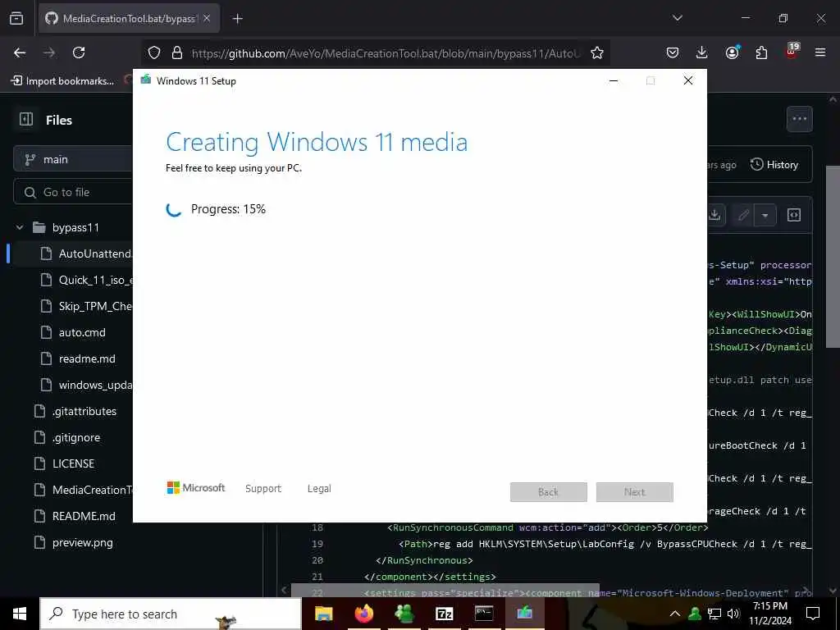
Task: Click the Back button in Setup
Action: tap(549, 492)
